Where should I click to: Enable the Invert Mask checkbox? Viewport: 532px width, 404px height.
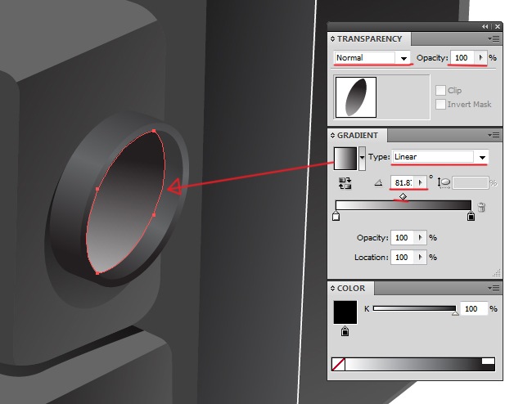coord(440,104)
